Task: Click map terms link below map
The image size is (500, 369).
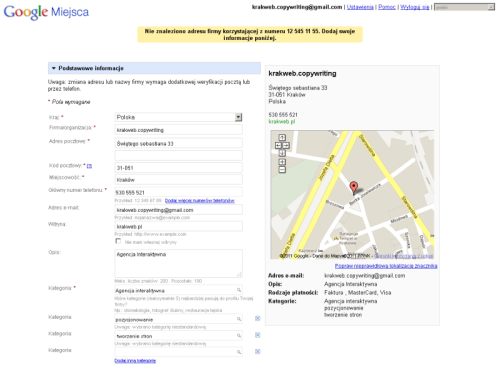Action: [404, 256]
